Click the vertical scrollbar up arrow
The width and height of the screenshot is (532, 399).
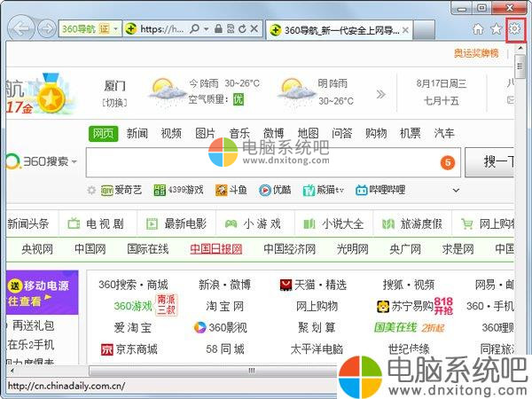point(520,48)
